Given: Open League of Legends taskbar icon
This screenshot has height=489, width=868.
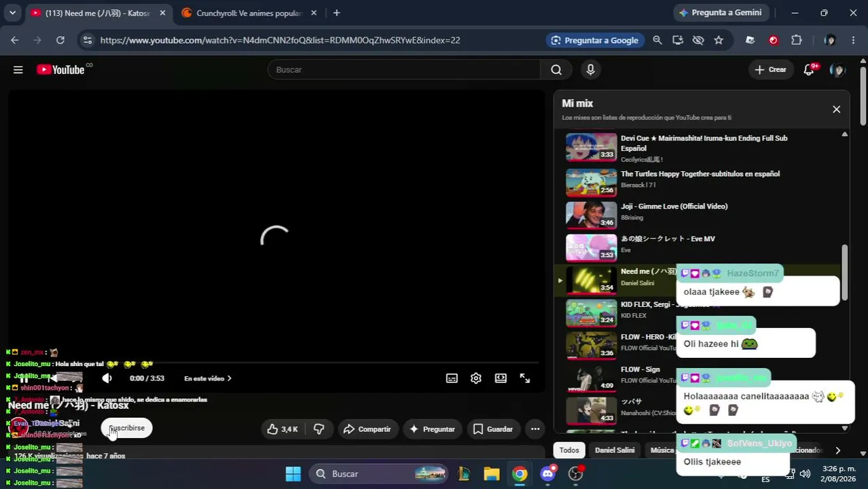Looking at the screenshot, I should tap(464, 473).
